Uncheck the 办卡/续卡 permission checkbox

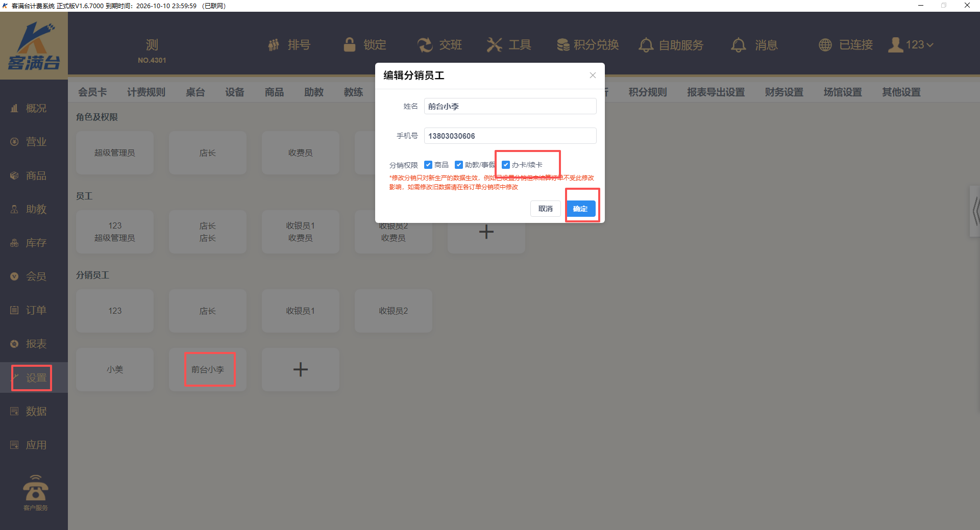pyautogui.click(x=506, y=165)
